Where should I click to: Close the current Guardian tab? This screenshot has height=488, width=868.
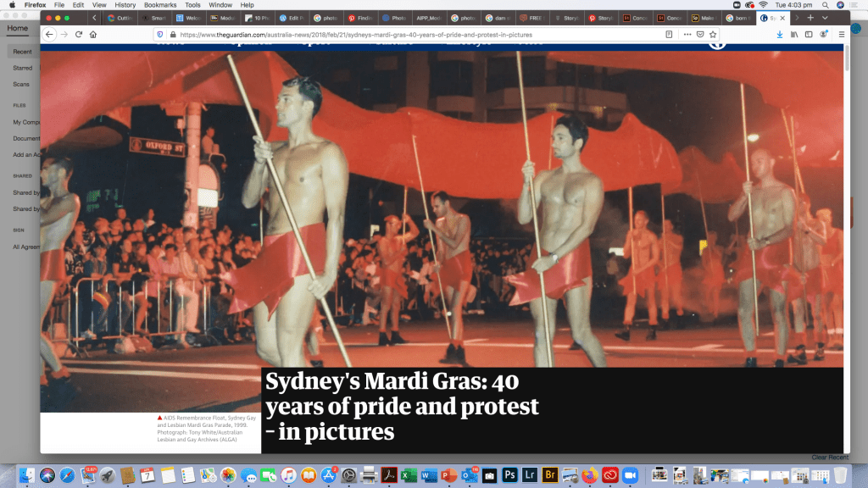(x=782, y=17)
